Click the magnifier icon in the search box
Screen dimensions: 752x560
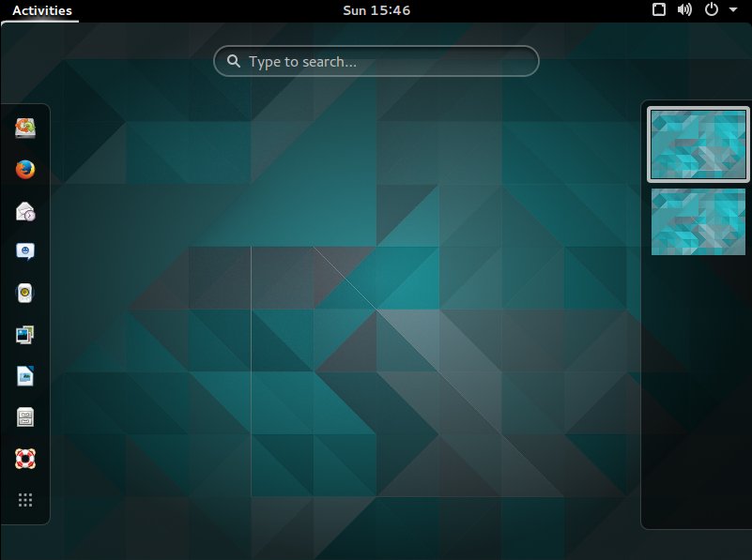pos(234,61)
